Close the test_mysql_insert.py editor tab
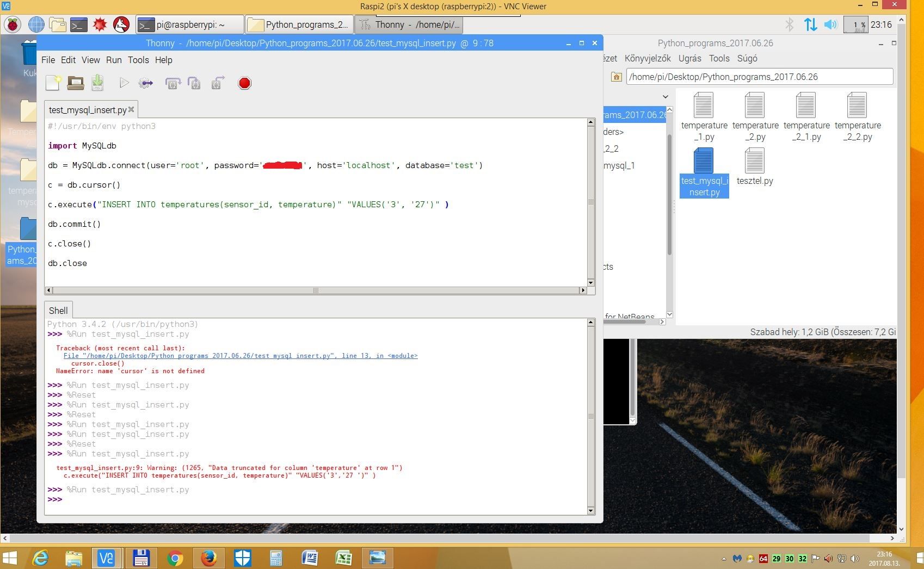 (x=131, y=109)
